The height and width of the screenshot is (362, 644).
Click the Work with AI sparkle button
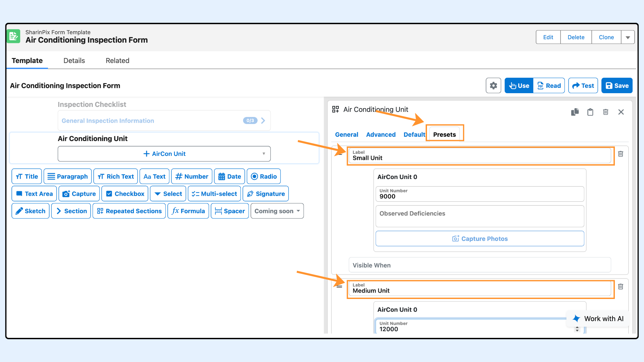(598, 319)
